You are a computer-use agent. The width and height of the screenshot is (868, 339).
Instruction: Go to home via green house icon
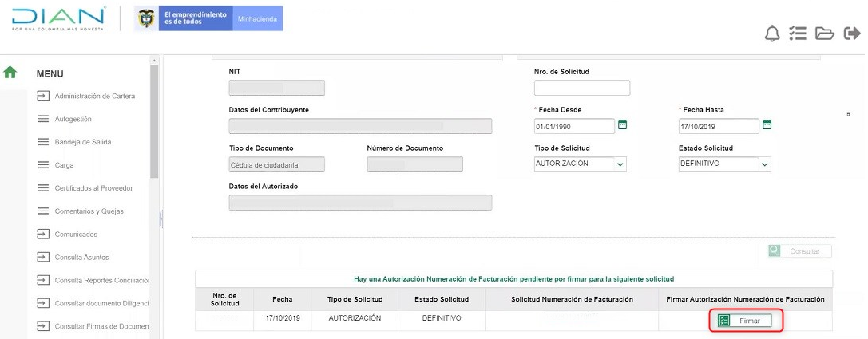point(10,73)
